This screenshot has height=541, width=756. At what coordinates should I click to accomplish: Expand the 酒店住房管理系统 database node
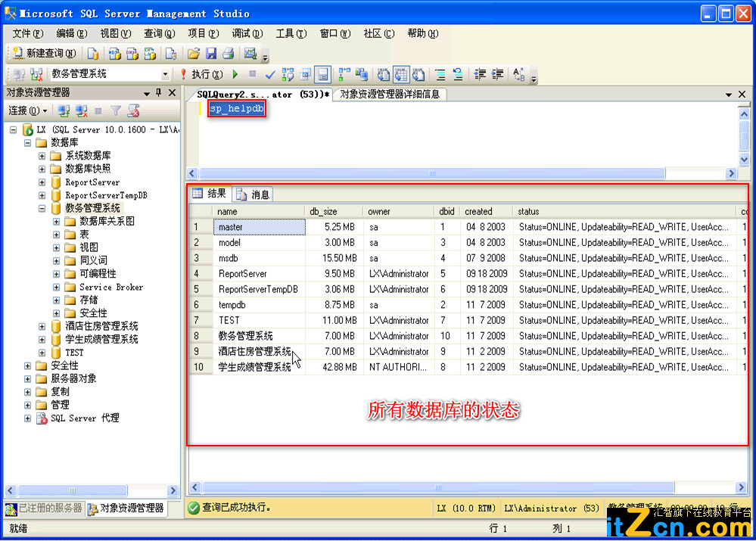[x=42, y=326]
